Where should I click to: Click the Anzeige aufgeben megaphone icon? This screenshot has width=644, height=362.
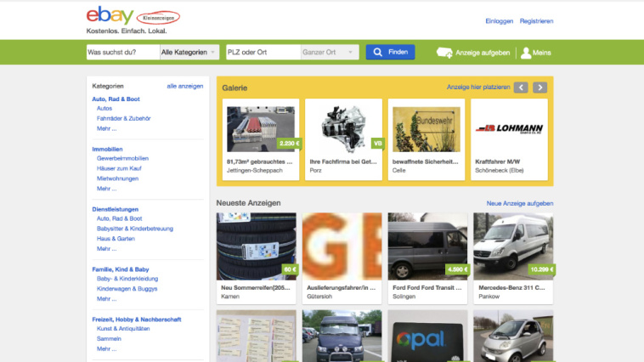(x=444, y=53)
